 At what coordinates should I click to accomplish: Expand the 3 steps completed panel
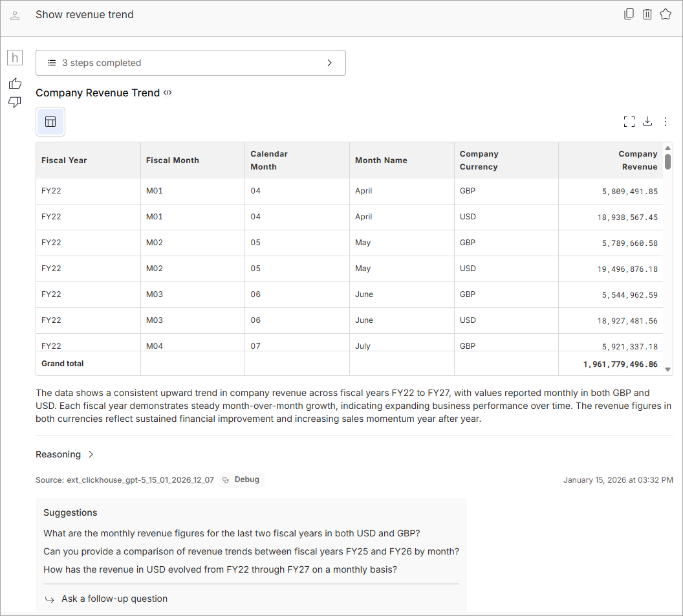(191, 63)
